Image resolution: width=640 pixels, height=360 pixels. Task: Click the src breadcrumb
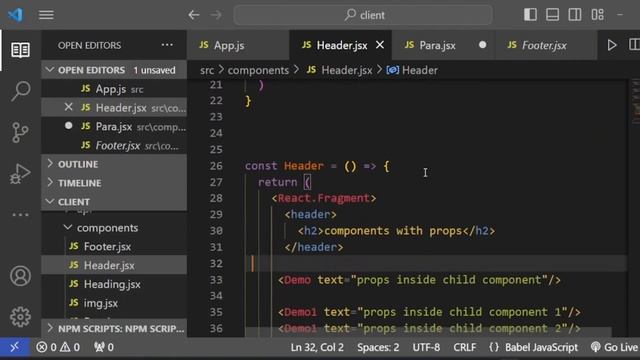(207, 70)
